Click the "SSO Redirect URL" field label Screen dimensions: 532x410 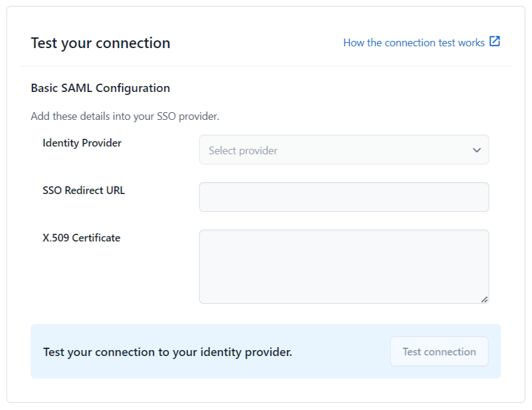(84, 190)
